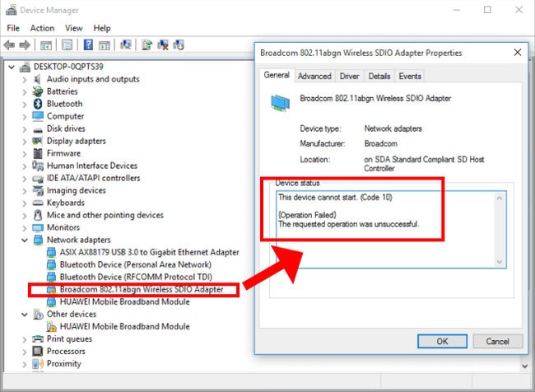
Task: Expand the Computer category
Action: (25, 116)
